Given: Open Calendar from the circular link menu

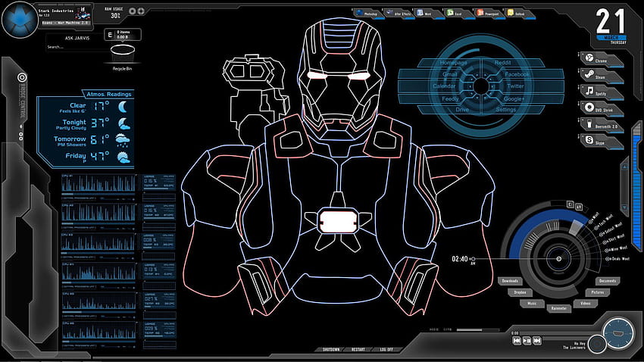Looking at the screenshot, I should click(444, 86).
